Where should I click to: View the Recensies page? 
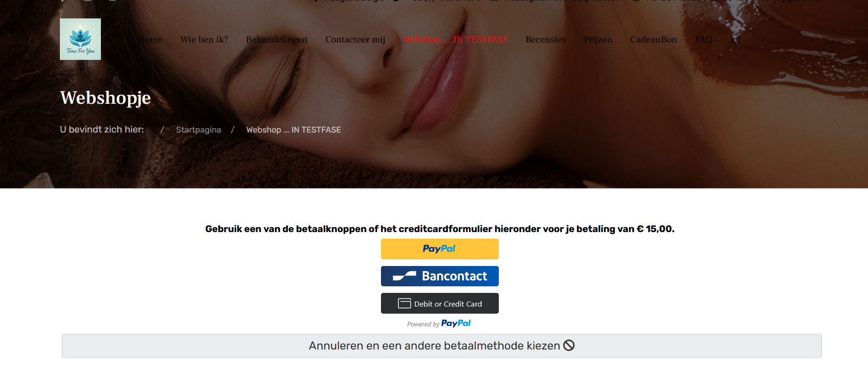(x=546, y=39)
